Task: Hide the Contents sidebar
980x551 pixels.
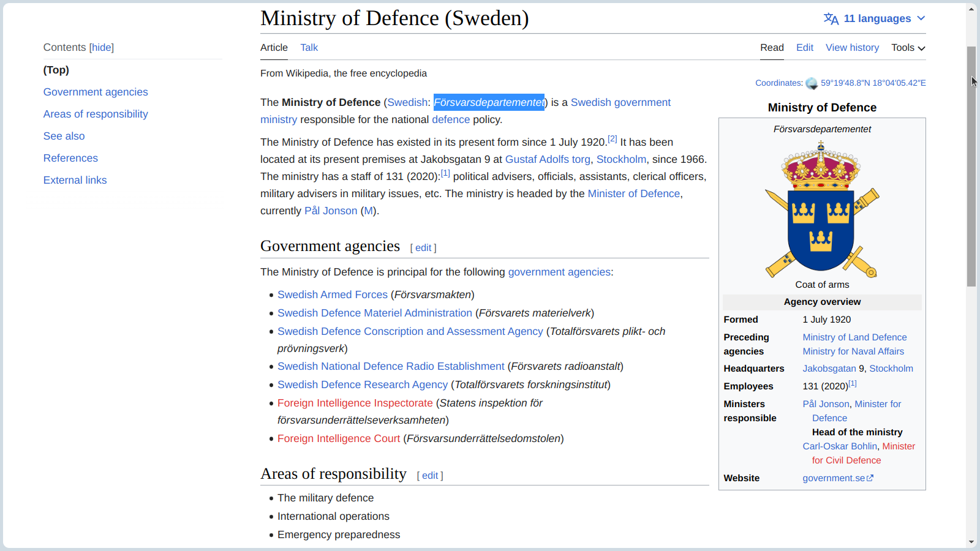Action: tap(102, 48)
